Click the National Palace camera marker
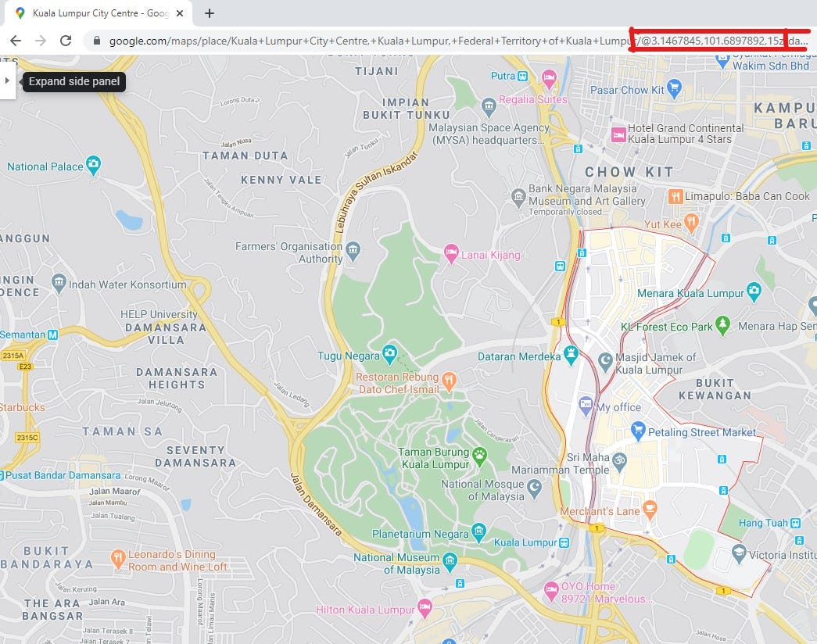 click(93, 165)
